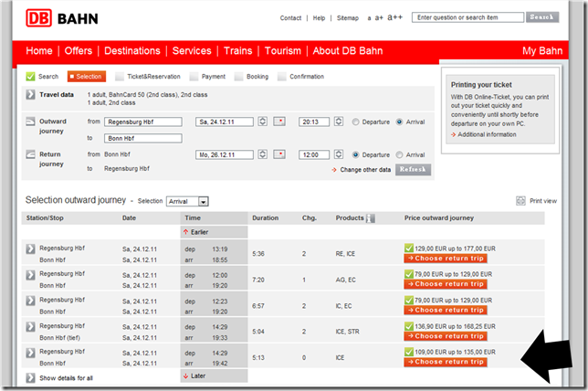Set medium font size 'a+'
The image size is (588, 391).
[379, 17]
